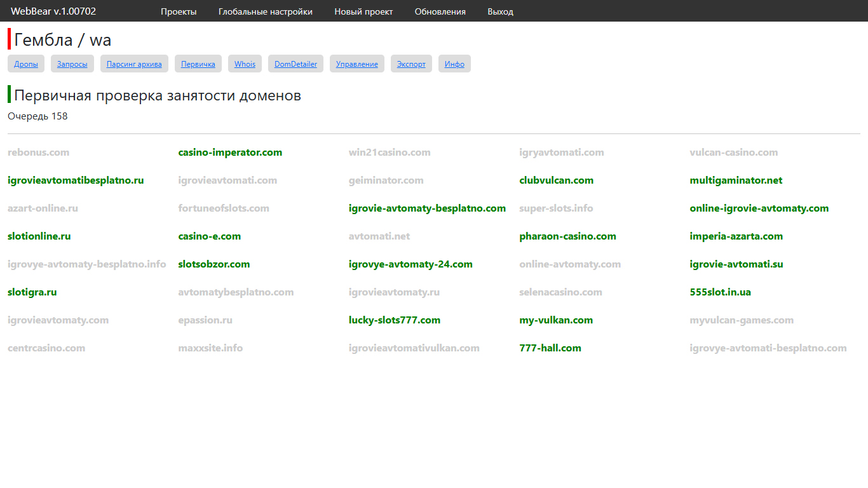The width and height of the screenshot is (868, 488).
Task: Click the casino-imperator.com domain
Action: (230, 152)
